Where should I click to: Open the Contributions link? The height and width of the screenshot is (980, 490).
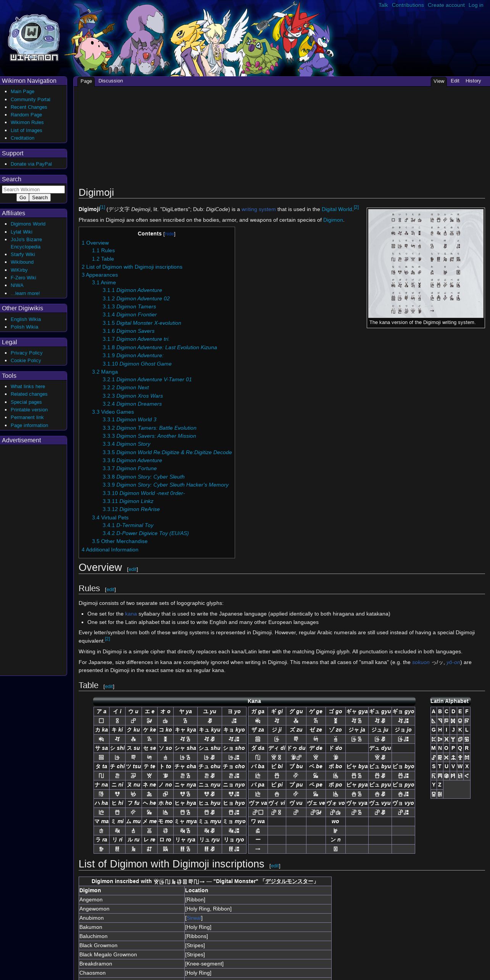(408, 5)
